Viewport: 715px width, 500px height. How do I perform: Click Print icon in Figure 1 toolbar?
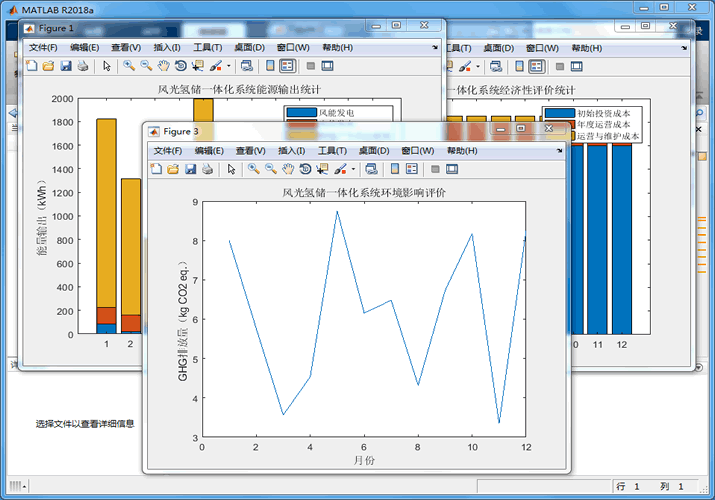pos(82,66)
